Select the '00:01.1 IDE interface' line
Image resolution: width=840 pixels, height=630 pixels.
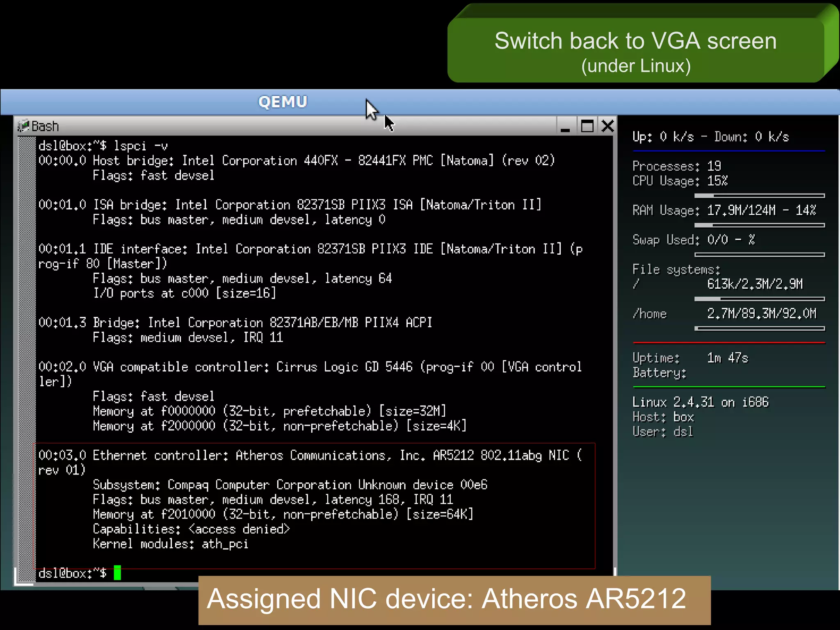(310, 249)
